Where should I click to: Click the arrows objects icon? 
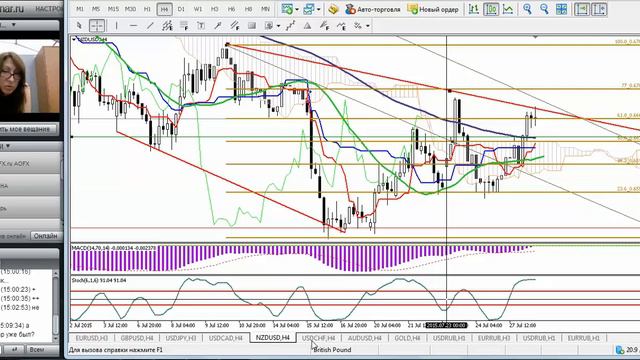tap(269, 26)
